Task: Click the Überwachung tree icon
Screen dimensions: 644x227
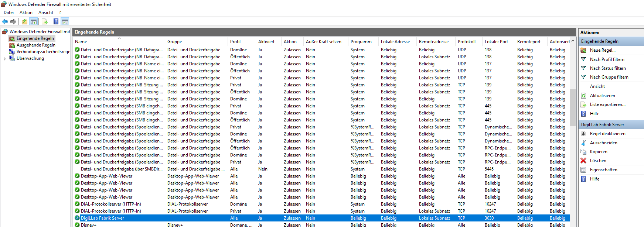Action: click(12, 58)
